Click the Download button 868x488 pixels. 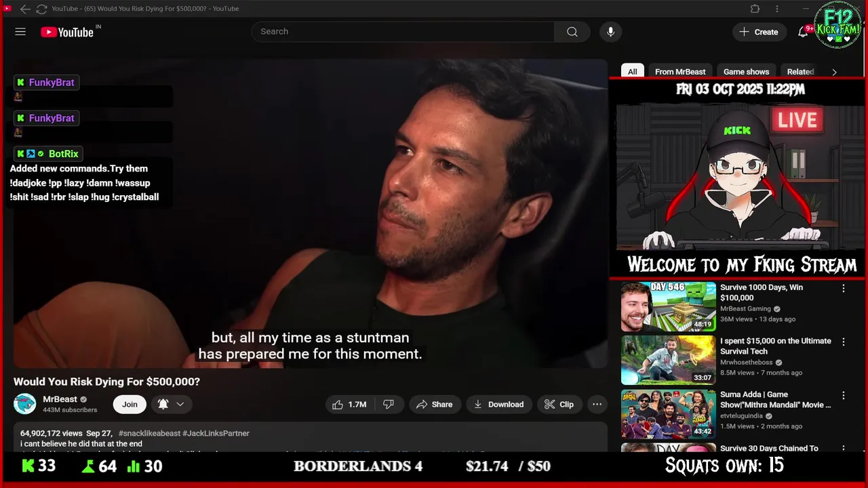pos(498,404)
